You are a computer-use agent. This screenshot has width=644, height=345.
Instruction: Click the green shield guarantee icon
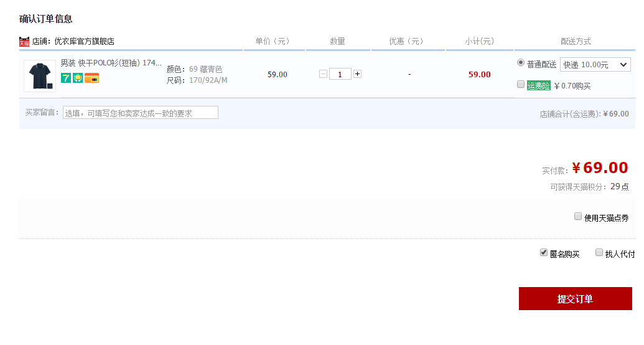pos(78,78)
